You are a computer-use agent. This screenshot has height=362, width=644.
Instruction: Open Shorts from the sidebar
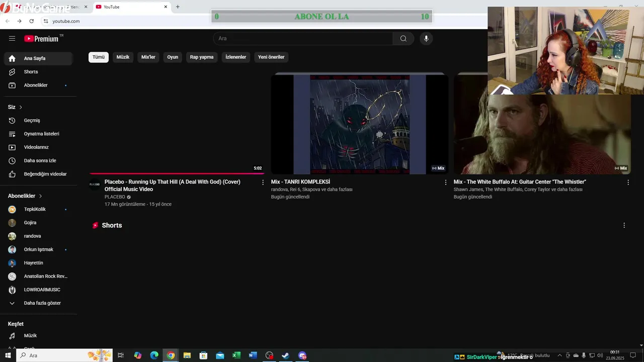pyautogui.click(x=38, y=72)
